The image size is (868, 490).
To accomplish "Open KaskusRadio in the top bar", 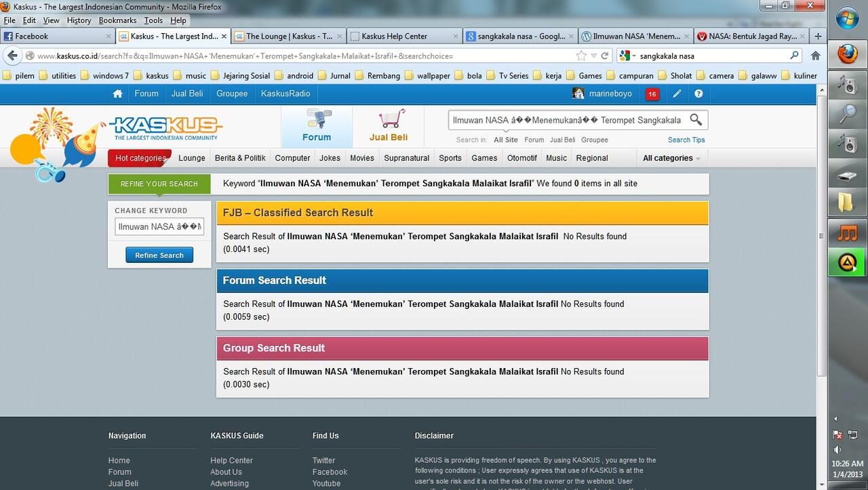I will point(285,94).
